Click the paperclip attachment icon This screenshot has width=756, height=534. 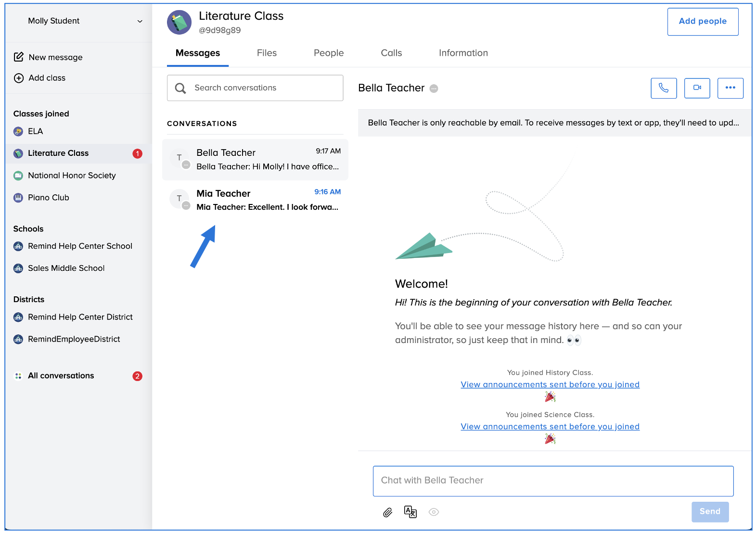click(x=387, y=512)
